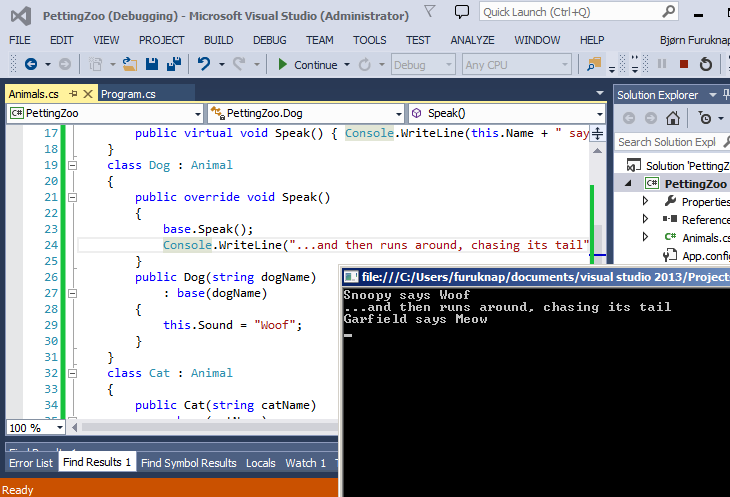The width and height of the screenshot is (730, 497).
Task: Open the document tabs overflow dropdown
Action: [x=600, y=94]
